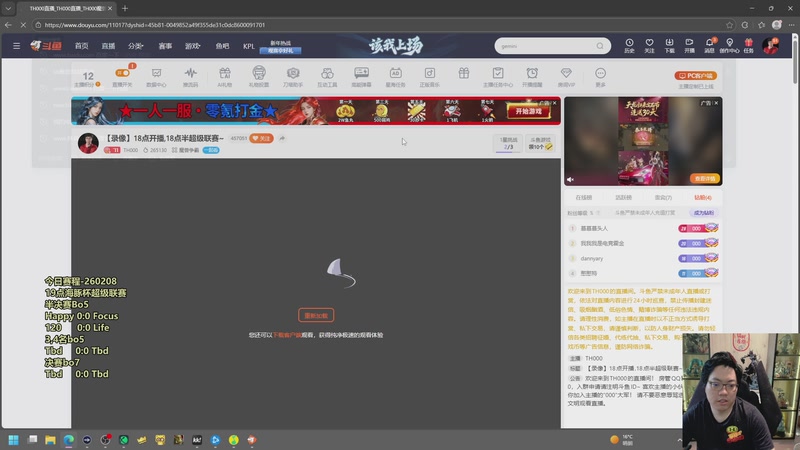Open 关注 followed list heart icon
Screen dimensions: 800x450
(x=649, y=45)
